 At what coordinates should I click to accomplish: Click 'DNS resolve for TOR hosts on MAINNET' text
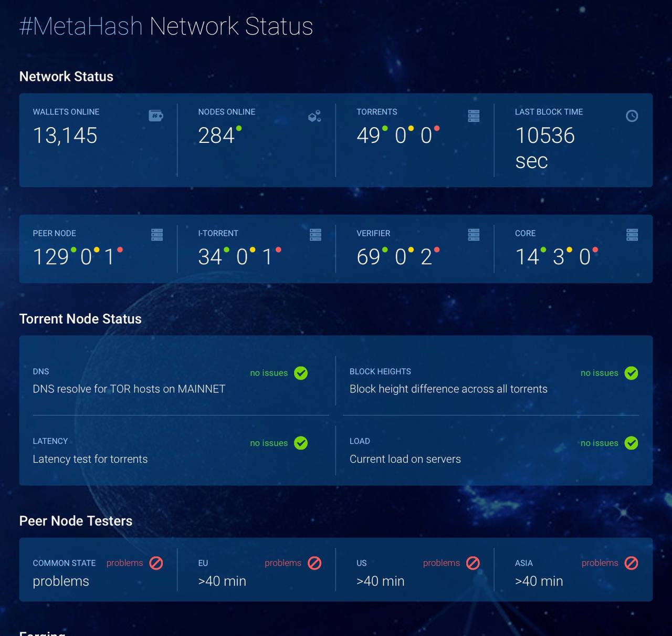(129, 389)
